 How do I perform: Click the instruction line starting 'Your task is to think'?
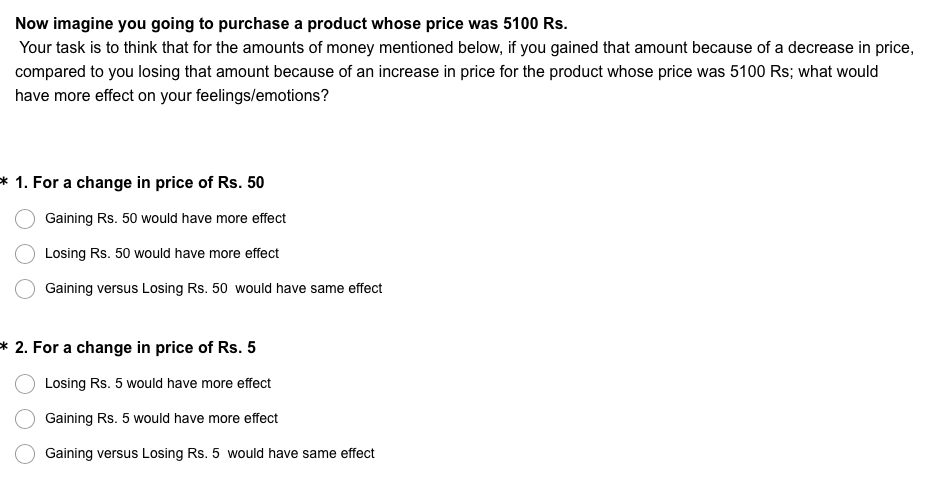467,48
